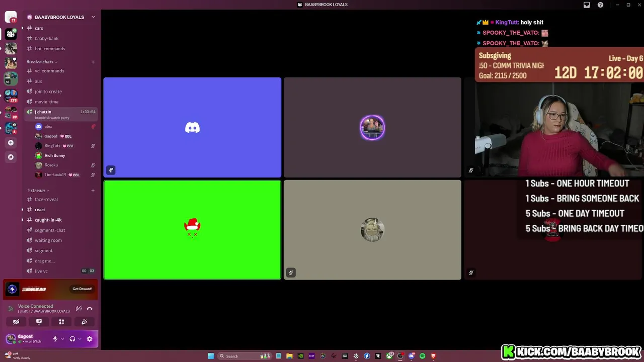Open Discord inbox icon in title bar
Image resolution: width=644 pixels, height=362 pixels.
587,5
